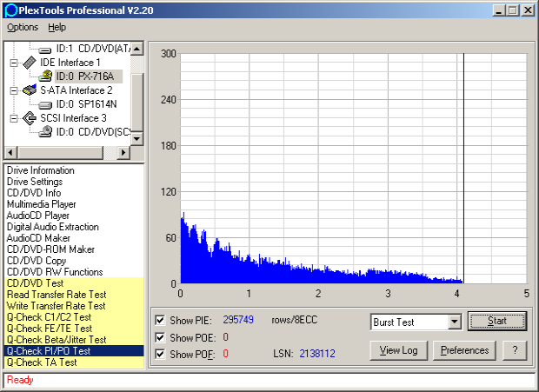Select Digital Audio Extraction

(x=52, y=227)
